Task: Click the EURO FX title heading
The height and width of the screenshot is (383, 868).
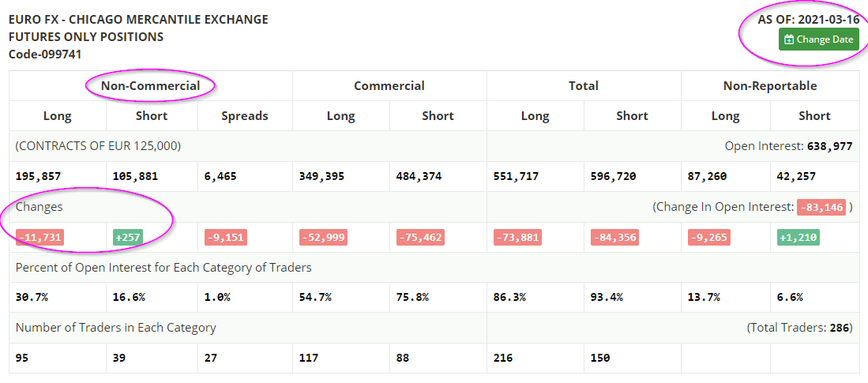Action: click(138, 19)
